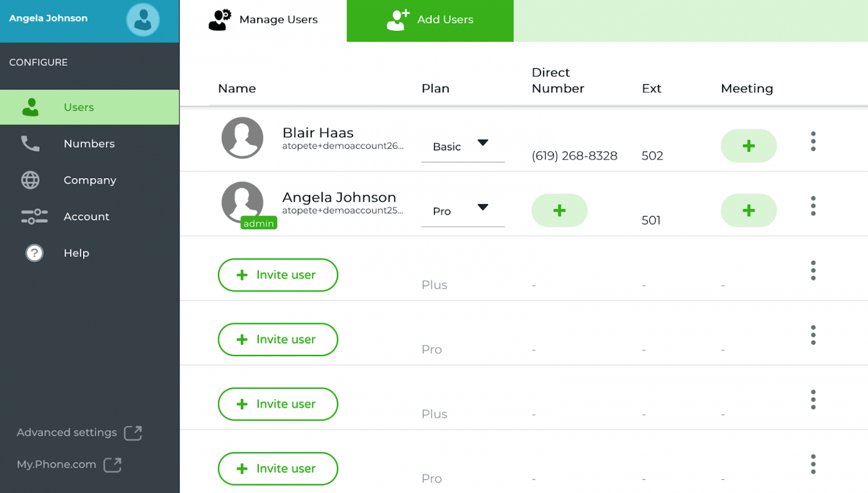Add a direct number for Angela Johnson
The width and height of the screenshot is (868, 493).
[x=559, y=210]
